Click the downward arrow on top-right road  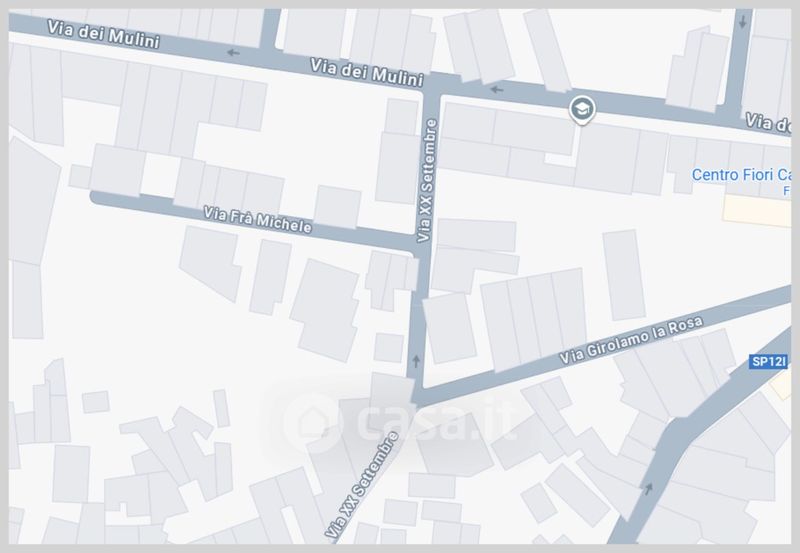click(743, 17)
